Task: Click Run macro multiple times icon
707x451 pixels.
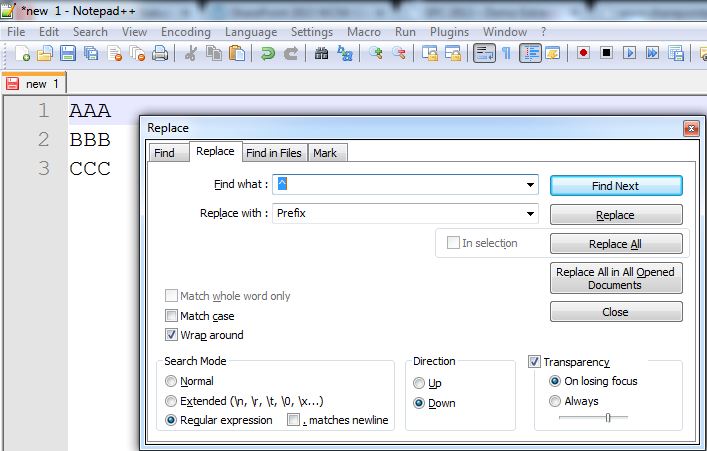Action: (x=652, y=53)
